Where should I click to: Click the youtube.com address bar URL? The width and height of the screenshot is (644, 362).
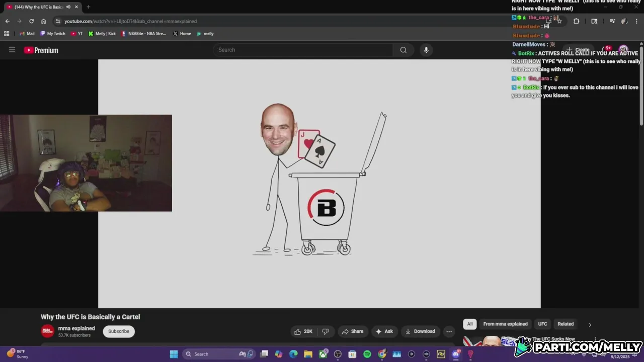click(x=130, y=21)
